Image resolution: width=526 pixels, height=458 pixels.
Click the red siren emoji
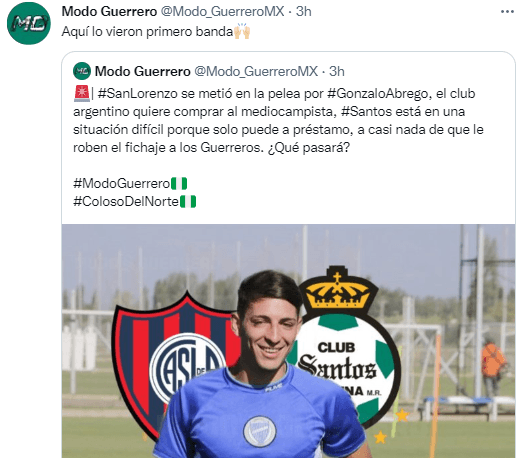point(82,93)
